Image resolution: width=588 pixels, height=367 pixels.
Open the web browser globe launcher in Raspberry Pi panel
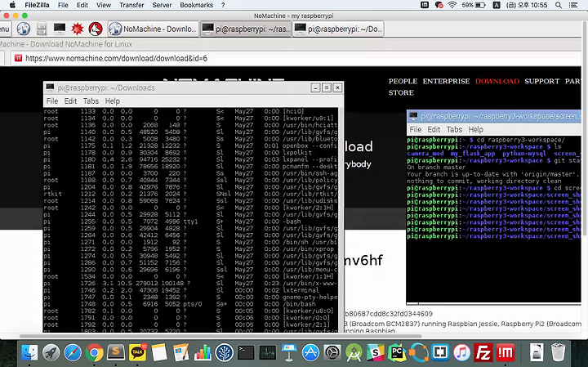coord(23,29)
